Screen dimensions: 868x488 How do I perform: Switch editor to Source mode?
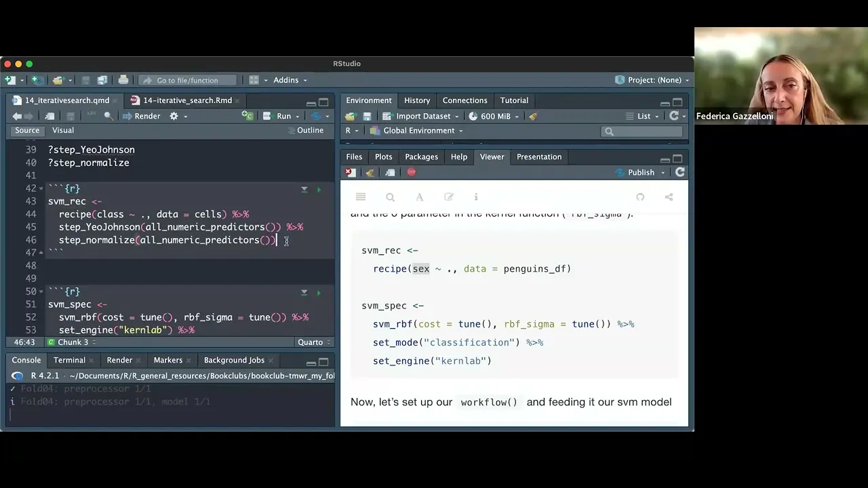coord(27,130)
